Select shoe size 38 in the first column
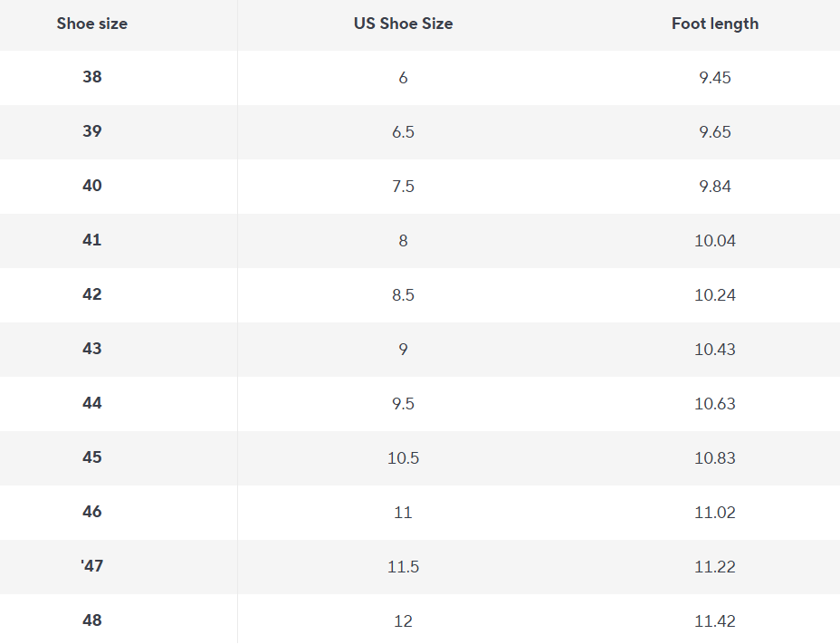This screenshot has height=644, width=840. 91,77
